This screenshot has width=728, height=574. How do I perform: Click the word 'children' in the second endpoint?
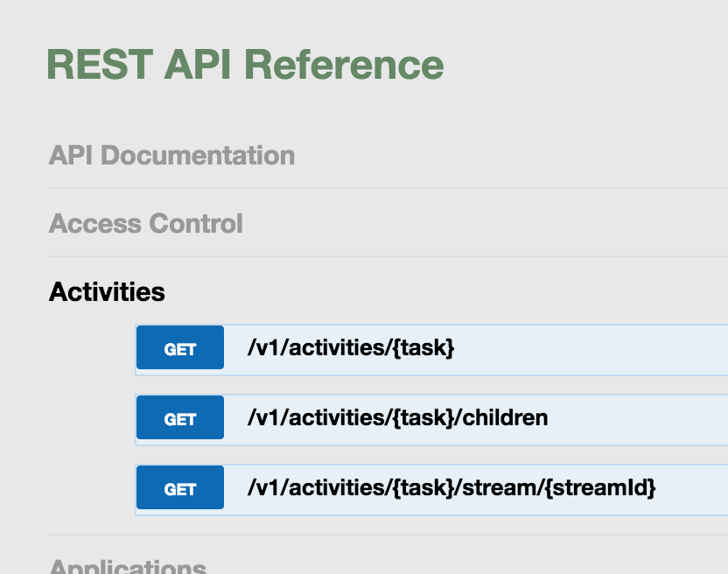[505, 418]
